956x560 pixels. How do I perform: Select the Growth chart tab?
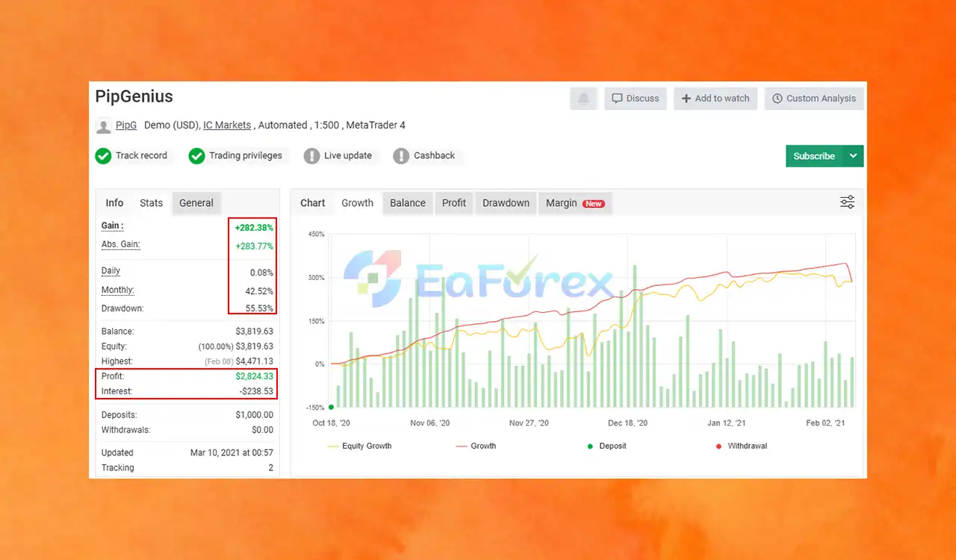coord(358,203)
